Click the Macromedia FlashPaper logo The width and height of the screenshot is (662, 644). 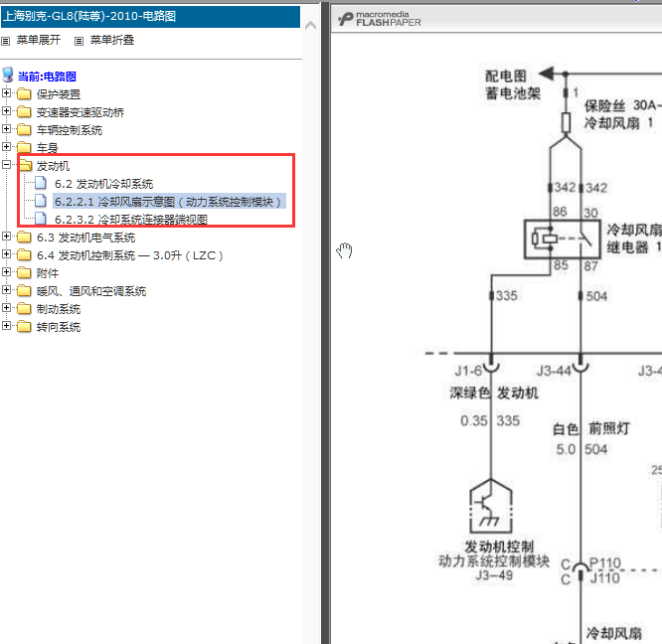click(x=380, y=19)
